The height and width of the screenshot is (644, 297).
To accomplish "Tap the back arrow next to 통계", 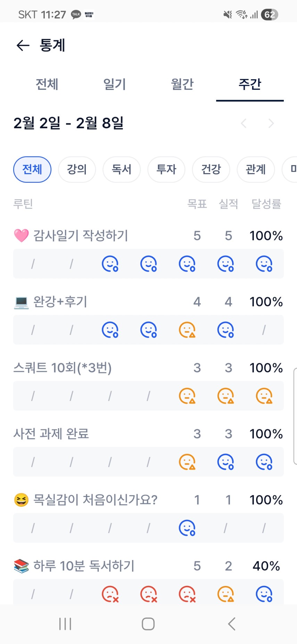I will point(23,45).
